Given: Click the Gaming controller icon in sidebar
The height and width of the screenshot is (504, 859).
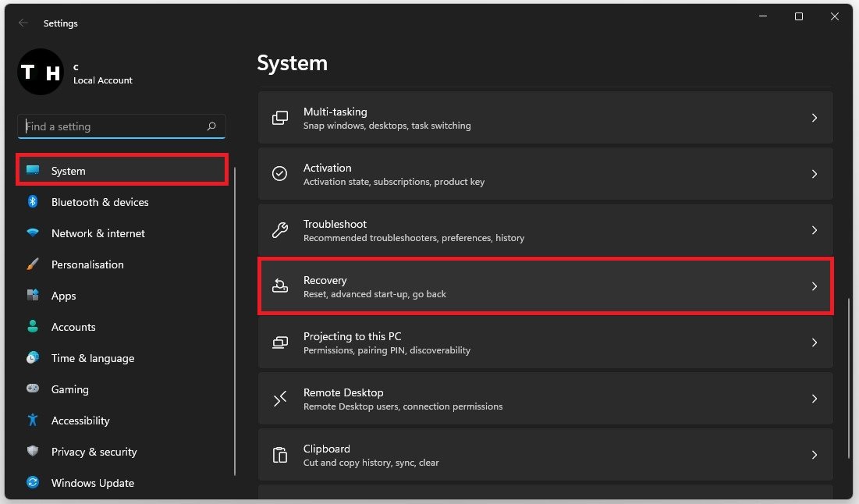Looking at the screenshot, I should 33,389.
